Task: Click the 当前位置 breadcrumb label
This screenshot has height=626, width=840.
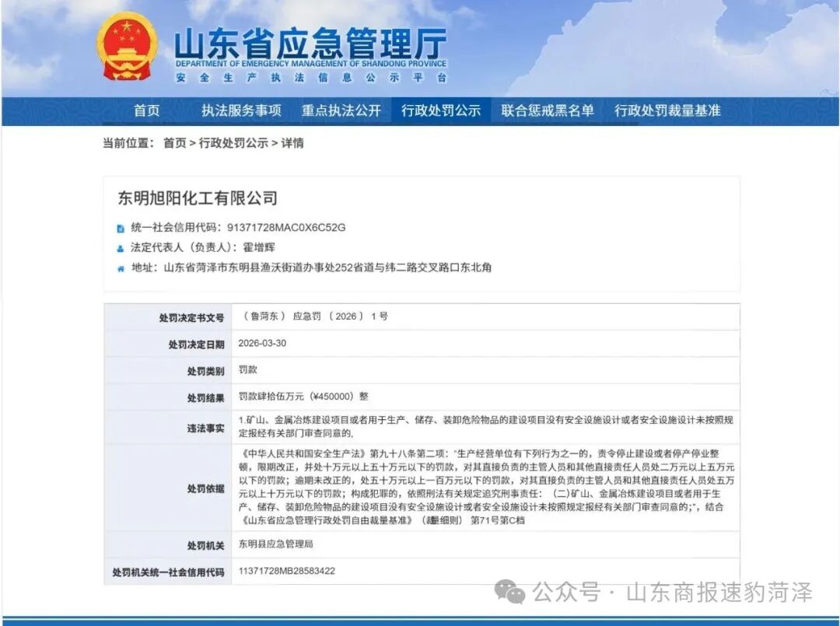Action: click(x=128, y=143)
